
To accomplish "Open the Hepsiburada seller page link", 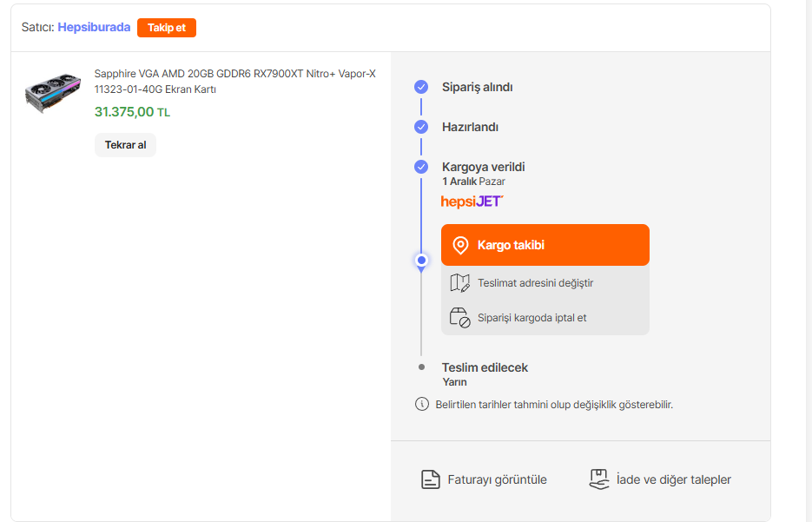I will tap(94, 27).
